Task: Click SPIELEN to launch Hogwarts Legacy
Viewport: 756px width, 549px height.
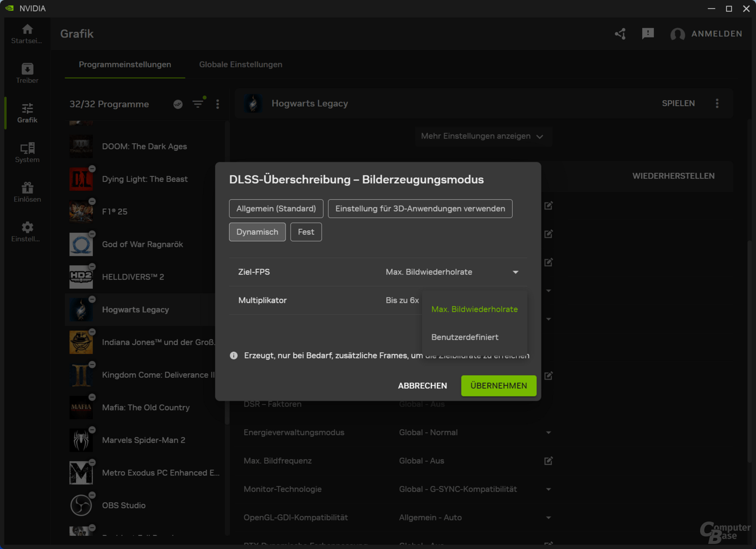Action: [x=678, y=103]
